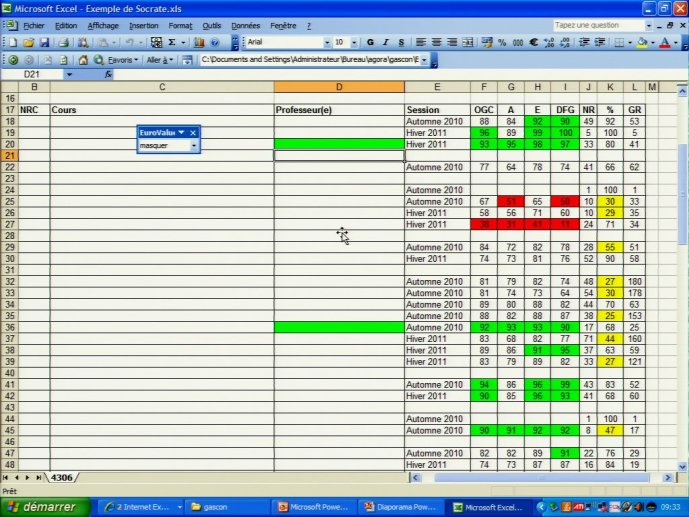Toggle Center alignment
This screenshot has width=689, height=517.
436,43
